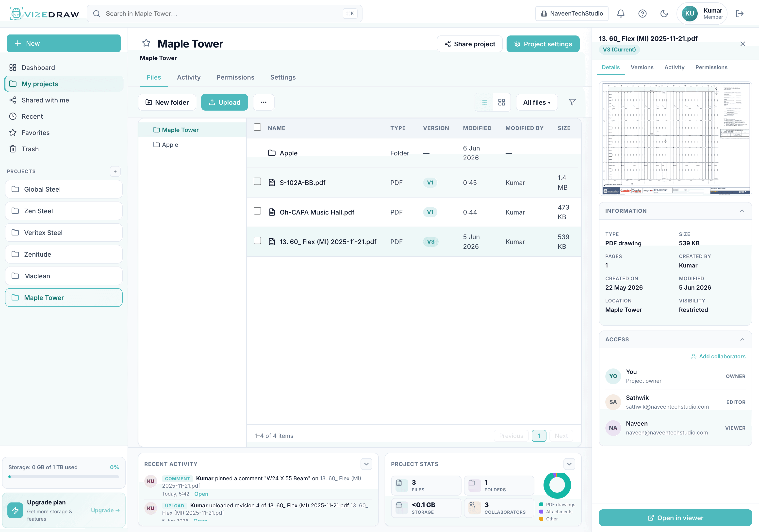Check the box for Oh-CAPA Music Hall.pdf
The width and height of the screenshot is (759, 532).
tap(257, 211)
